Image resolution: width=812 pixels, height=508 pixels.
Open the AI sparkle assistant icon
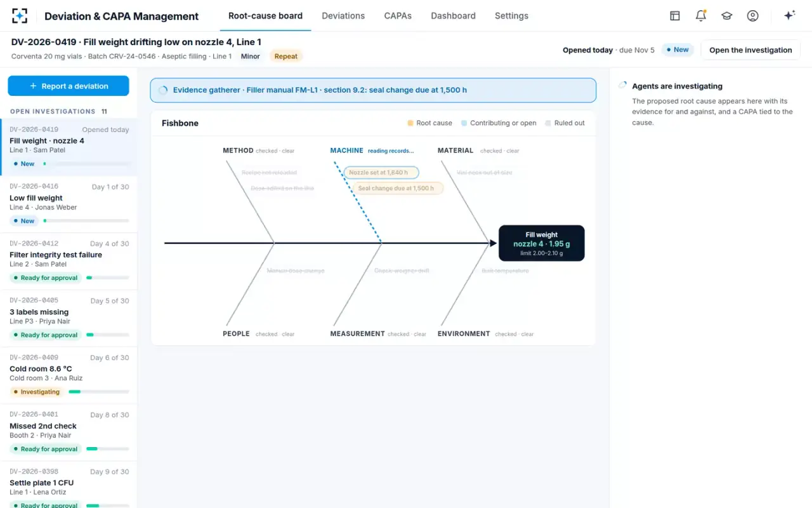point(790,16)
